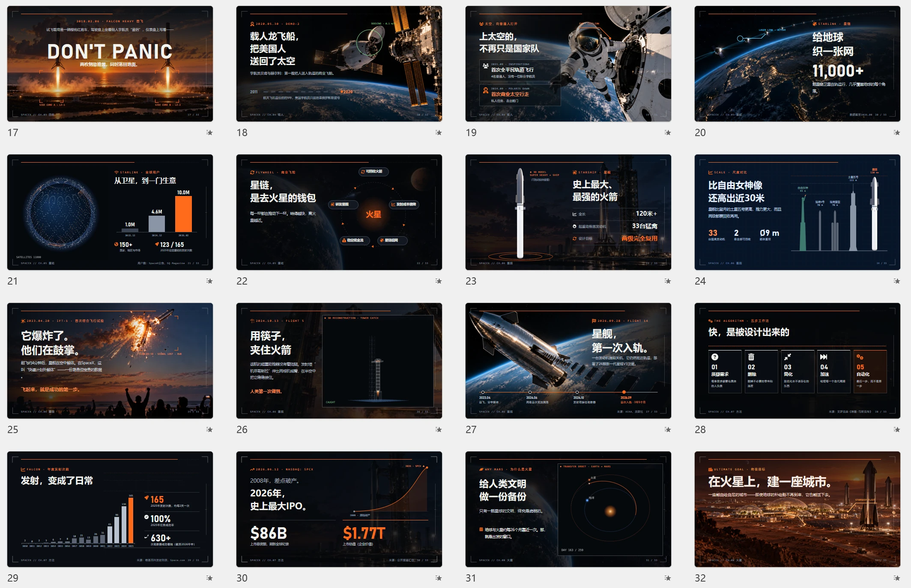Click animation star icon under slide 32
The height and width of the screenshot is (588, 911).
click(897, 578)
